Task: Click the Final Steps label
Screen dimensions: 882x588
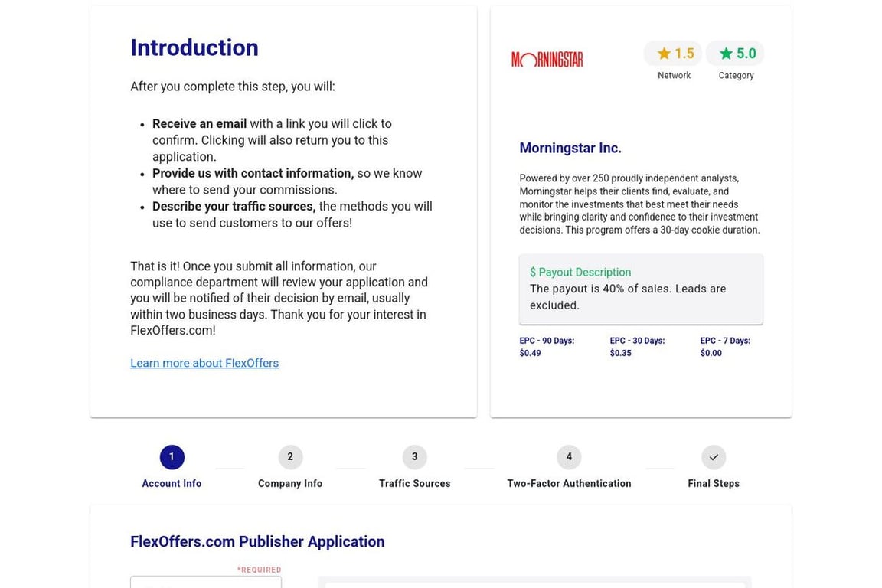Action: pyautogui.click(x=713, y=484)
